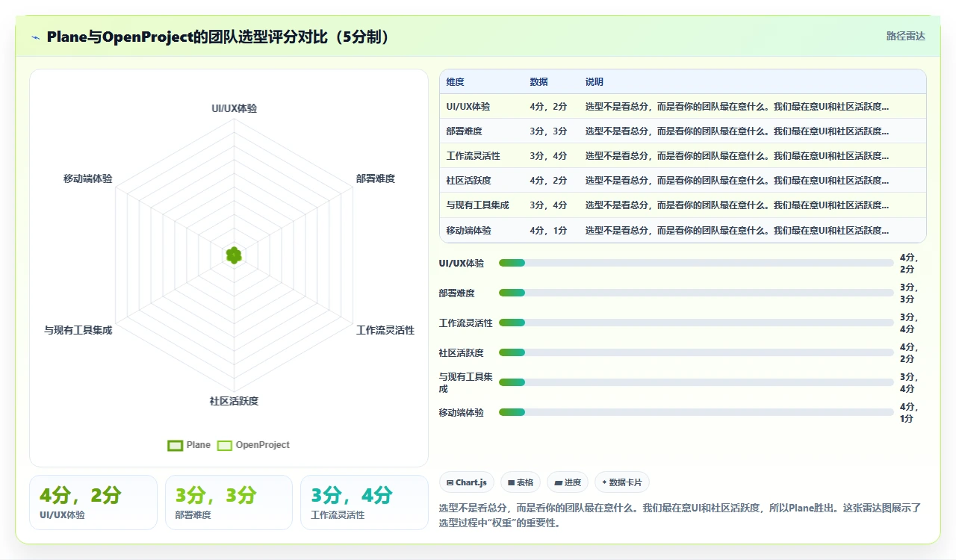Viewport: 956px width, 560px height.
Task: Open the 工作流灵活性 stat card showing 3分，4分
Action: (364, 503)
